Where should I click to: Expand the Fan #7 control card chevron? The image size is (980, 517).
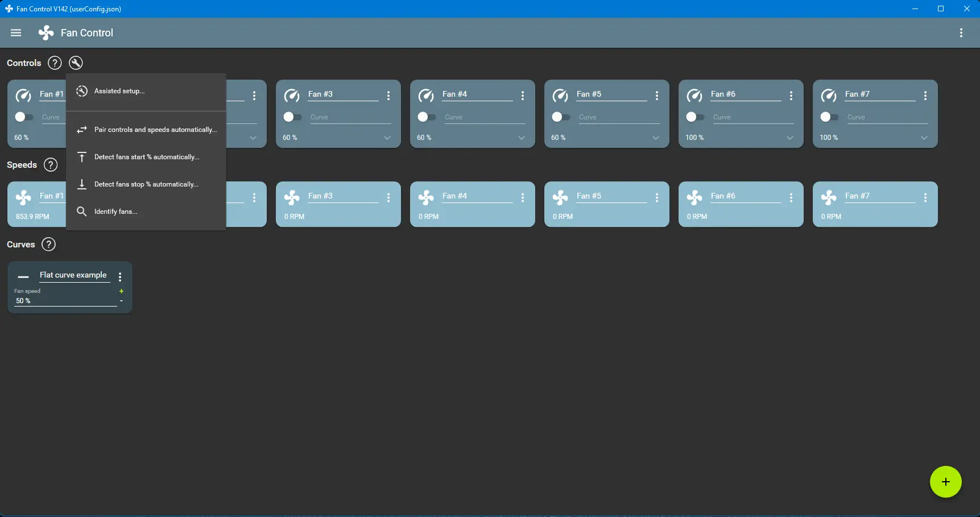click(x=924, y=138)
